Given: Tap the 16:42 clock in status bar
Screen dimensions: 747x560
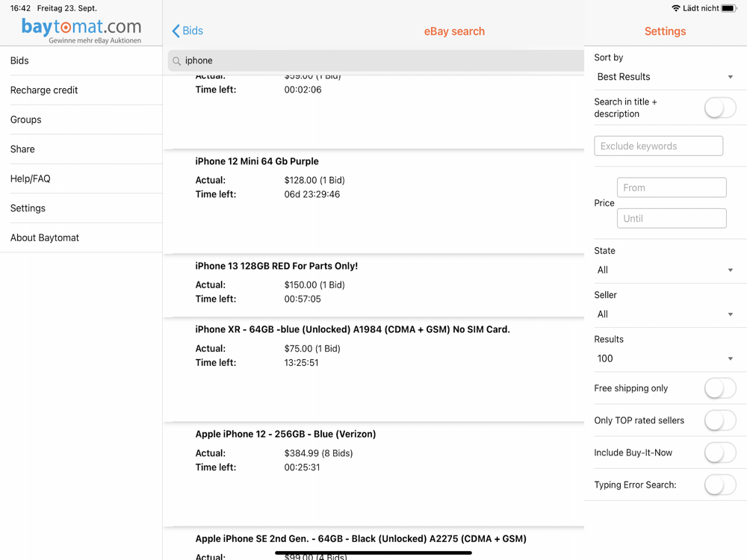Looking at the screenshot, I should [20, 8].
